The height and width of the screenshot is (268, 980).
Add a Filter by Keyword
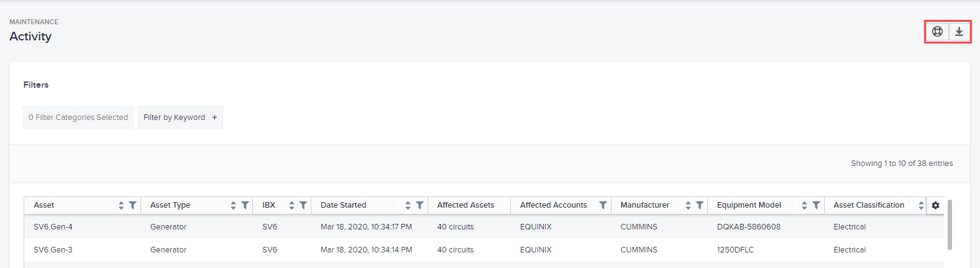coord(180,118)
